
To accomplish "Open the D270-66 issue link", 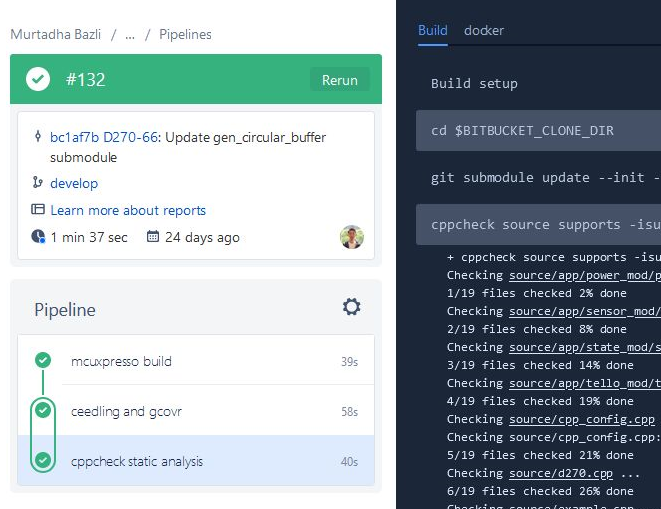I will [130, 137].
